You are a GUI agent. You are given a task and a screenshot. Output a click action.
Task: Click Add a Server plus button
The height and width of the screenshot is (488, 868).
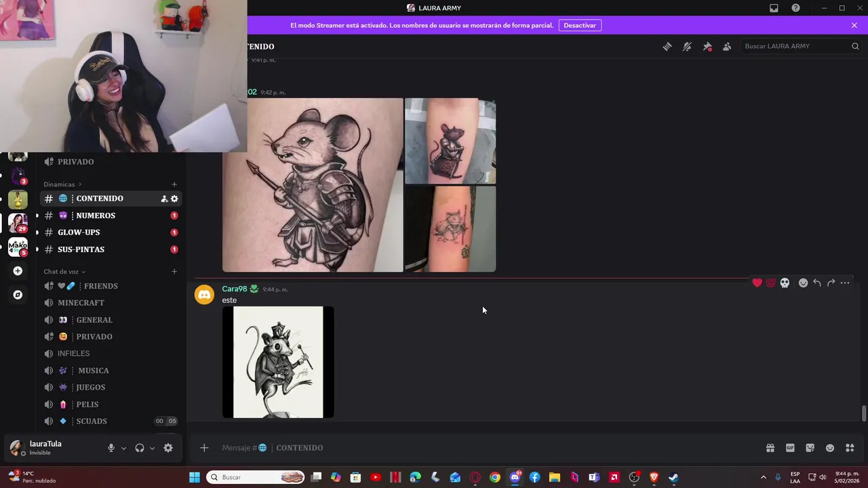(18, 271)
